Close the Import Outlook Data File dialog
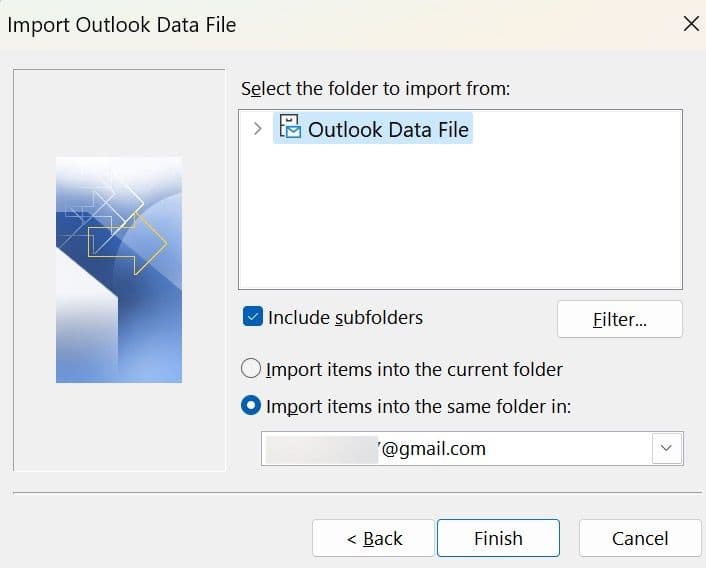This screenshot has height=568, width=706. 690,24
